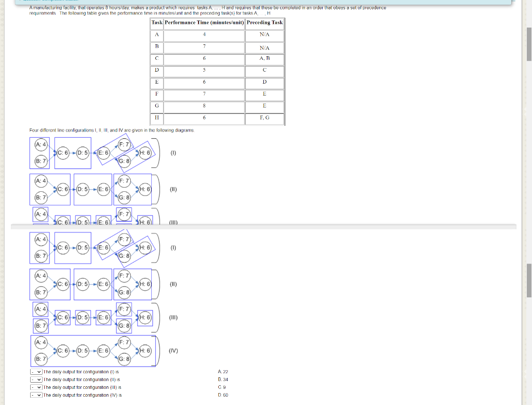Viewport: 532px width, 405px height.
Task: Click the 'C: 6' node in configuration IV
Action: (x=63, y=351)
